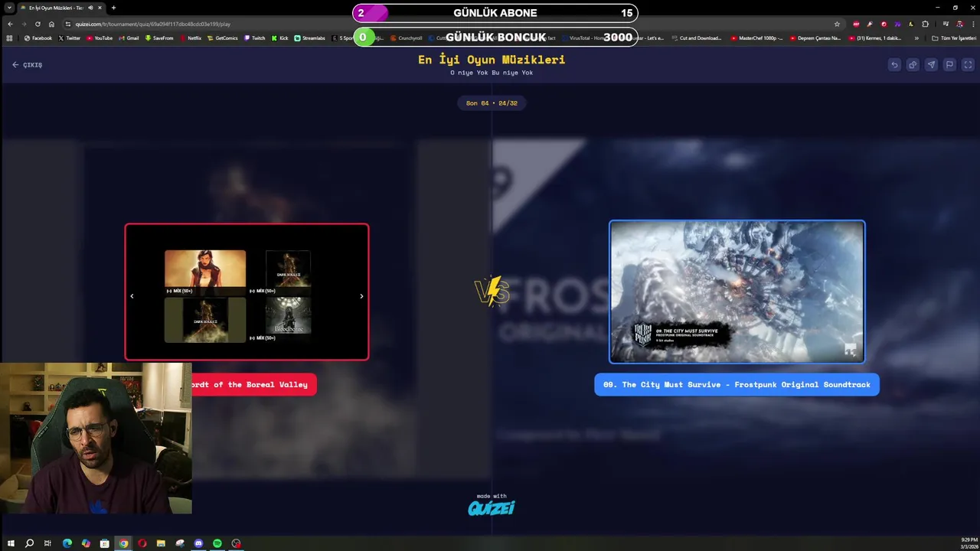Viewport: 980px width, 551px height.
Task: Switch to Chrome in taskbar
Action: pos(123,543)
